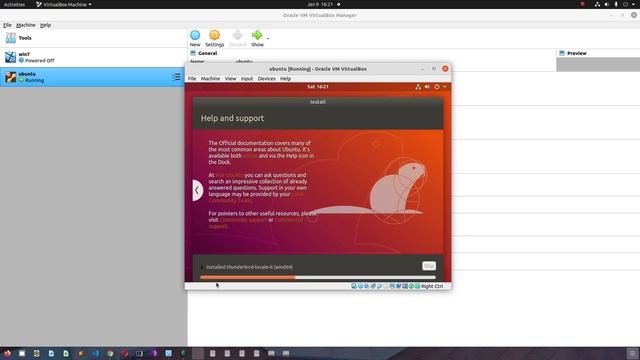Click the green Show arrow icon
This screenshot has height=360, width=640.
click(257, 36)
